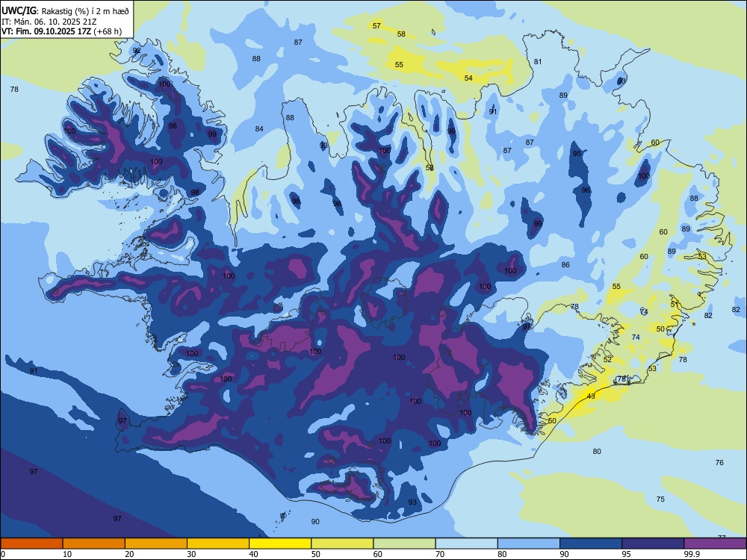
Task: Pick the 20–30 amber legend swatch
Action: (156, 544)
